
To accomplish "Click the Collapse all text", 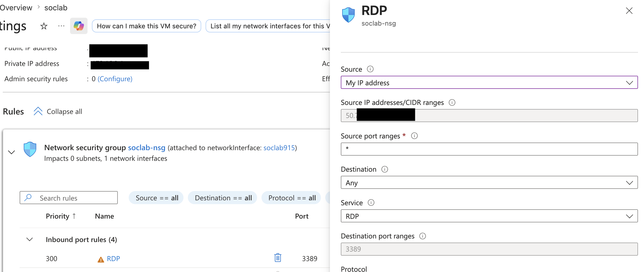I will pyautogui.click(x=64, y=111).
